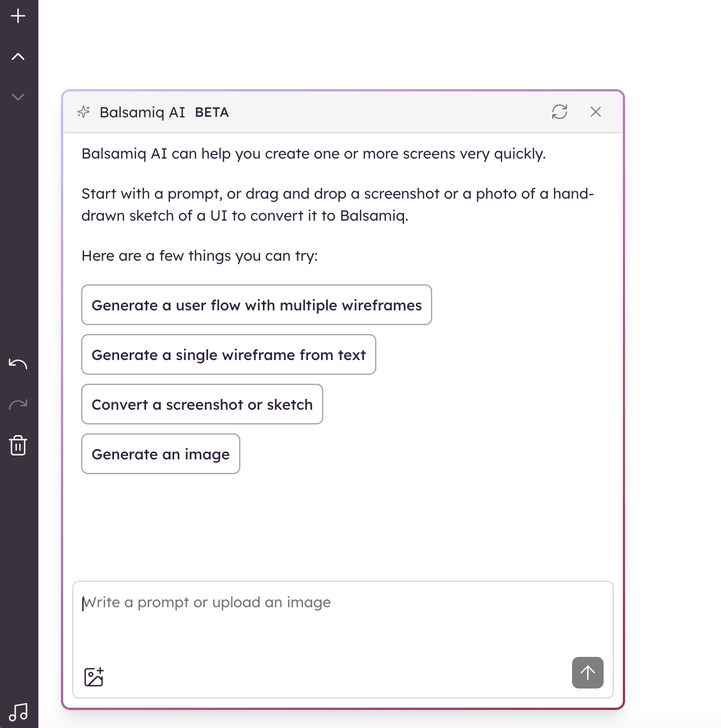The height and width of the screenshot is (728, 721).
Task: Click the trash can delete icon
Action: click(x=18, y=445)
